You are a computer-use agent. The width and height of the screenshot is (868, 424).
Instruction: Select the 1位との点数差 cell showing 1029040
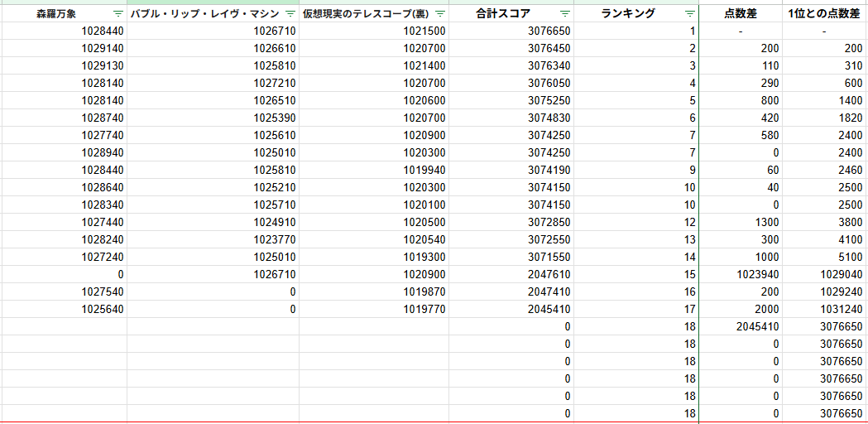click(x=825, y=274)
